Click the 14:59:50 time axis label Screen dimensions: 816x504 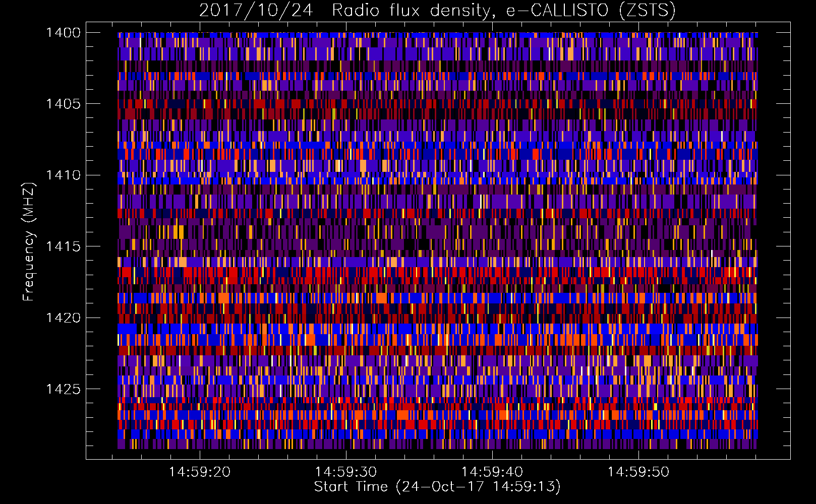click(638, 472)
